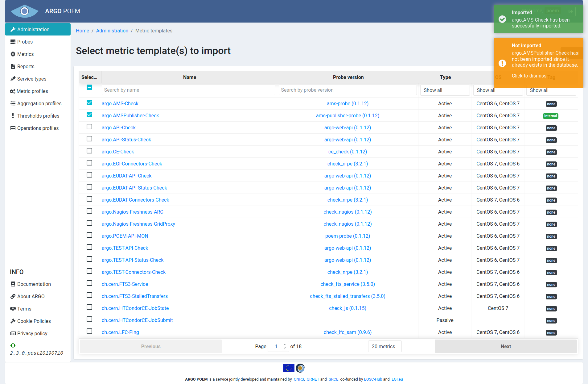Open Metric profiles in the sidebar
Viewport: 588px width, 384px height.
point(32,91)
